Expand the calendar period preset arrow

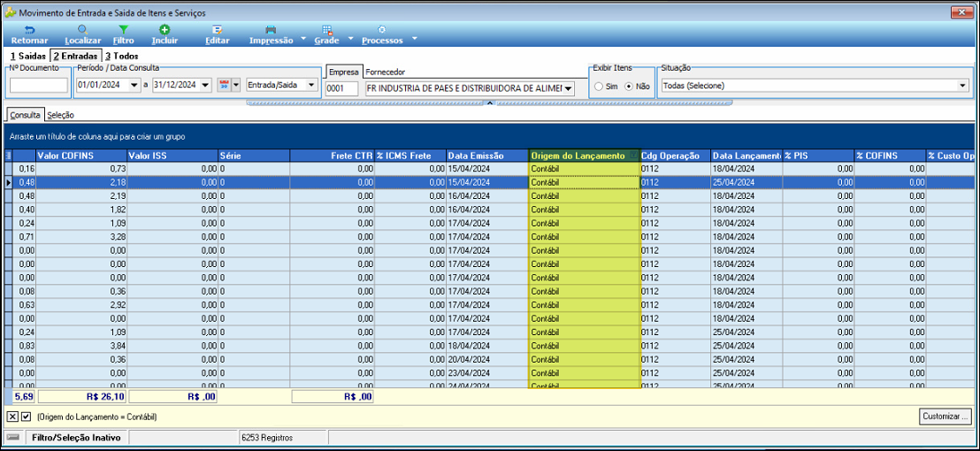pyautogui.click(x=235, y=86)
